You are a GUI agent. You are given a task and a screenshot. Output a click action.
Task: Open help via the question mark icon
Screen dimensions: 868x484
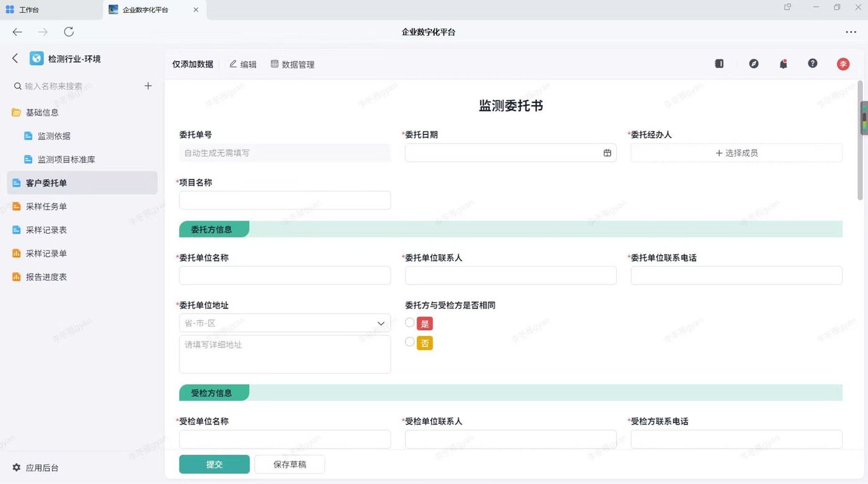813,64
